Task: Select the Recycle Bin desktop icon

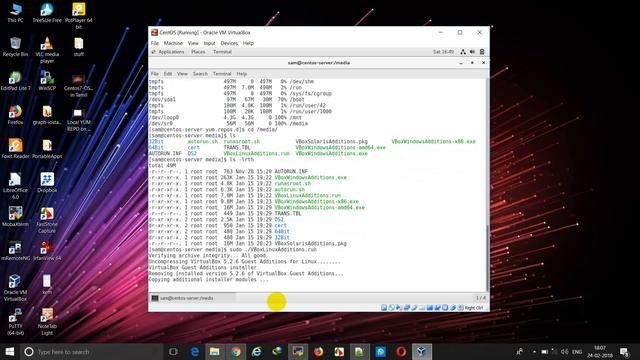Action: click(x=15, y=47)
